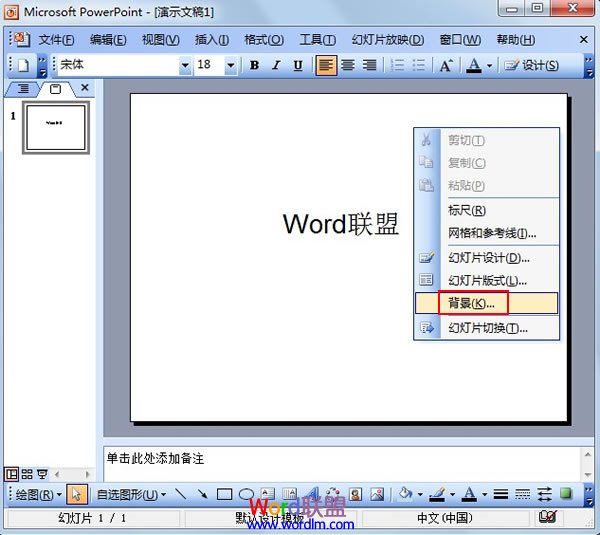Image resolution: width=600 pixels, height=535 pixels.
Task: Choose 幻灯片设计(D) from context menu
Action: 486,258
